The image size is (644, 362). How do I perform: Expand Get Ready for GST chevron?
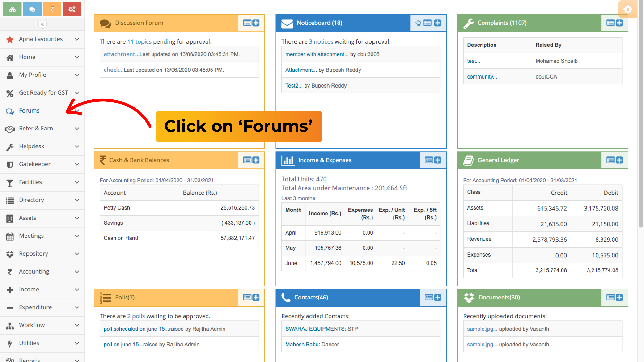77,93
